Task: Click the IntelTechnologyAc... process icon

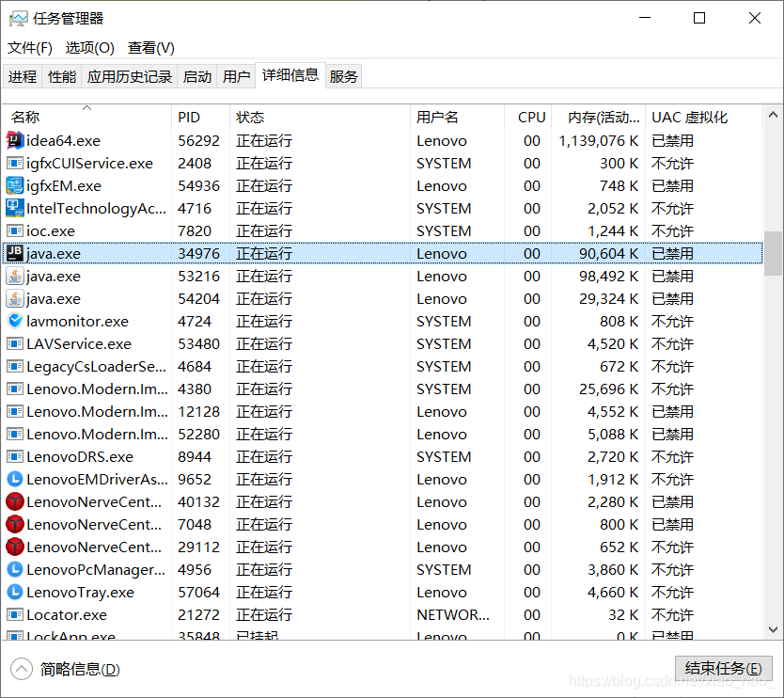Action: click(15, 208)
